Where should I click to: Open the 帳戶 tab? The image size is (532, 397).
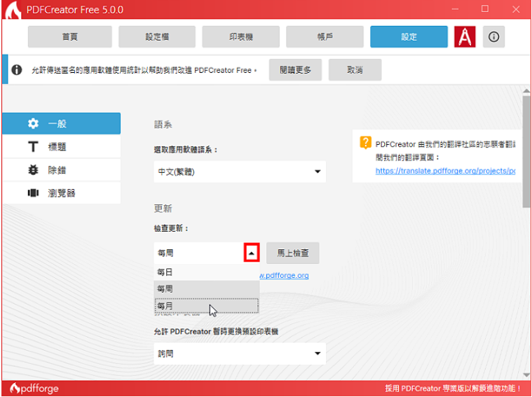325,36
